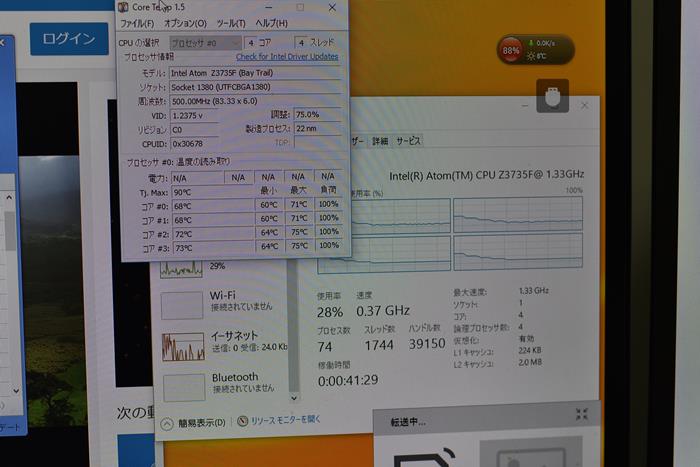Close the Core Temp window
Screen dimensions: 700x467
point(332,8)
